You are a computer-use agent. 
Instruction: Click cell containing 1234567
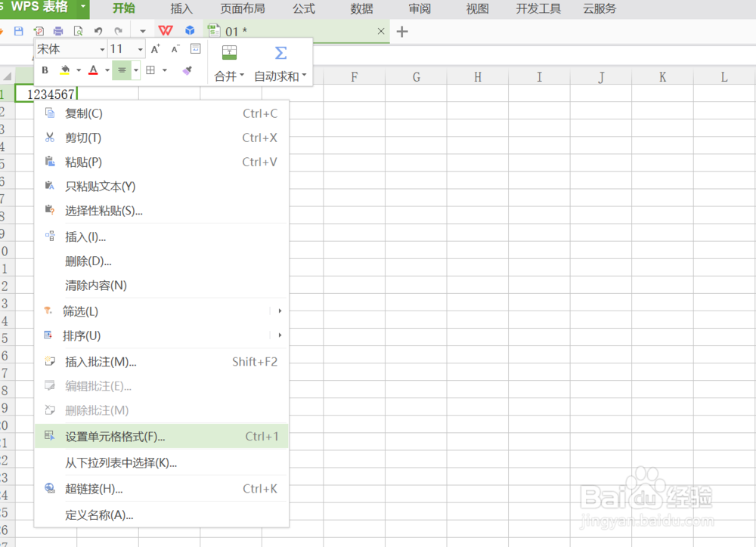[46, 94]
